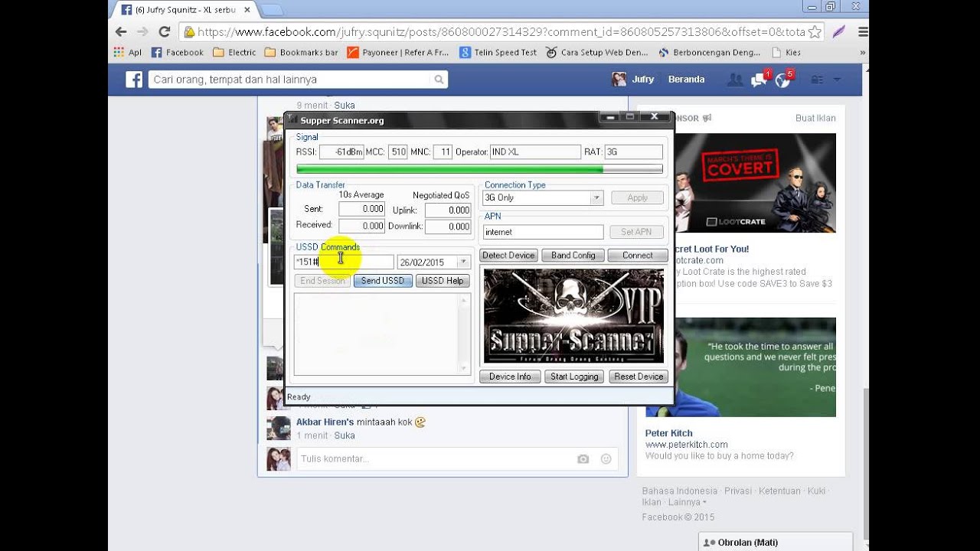Open the Jufry profile link in the Facebook bar

643,80
